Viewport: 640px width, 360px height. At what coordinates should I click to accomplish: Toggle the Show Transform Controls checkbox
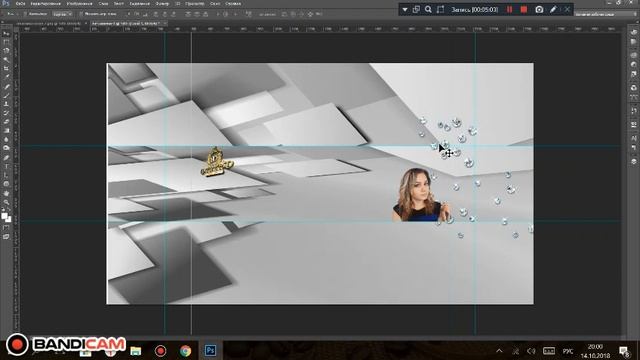coord(81,14)
